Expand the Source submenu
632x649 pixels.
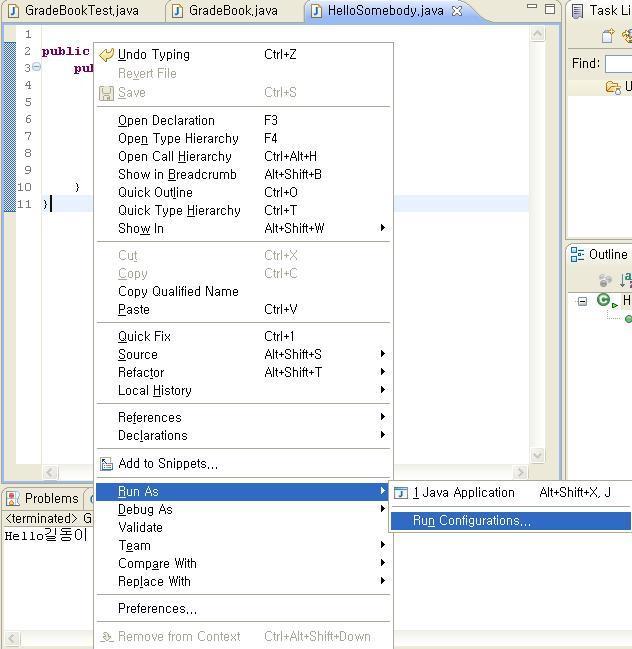click(244, 354)
